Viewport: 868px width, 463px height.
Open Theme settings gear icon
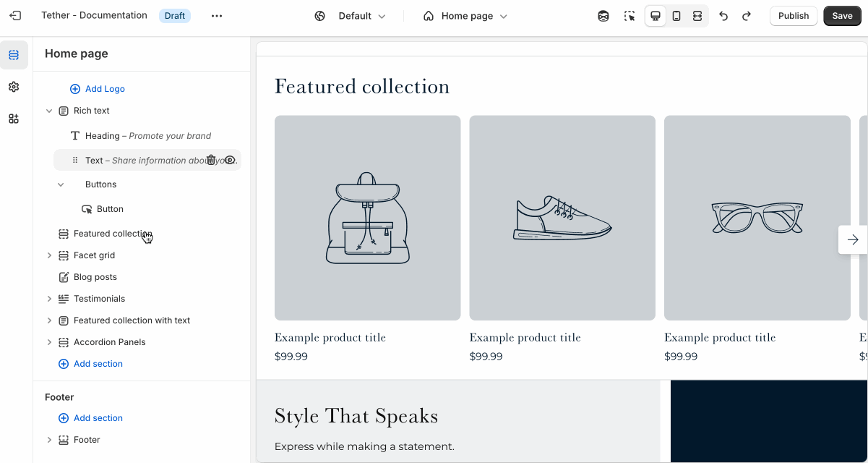pos(14,87)
